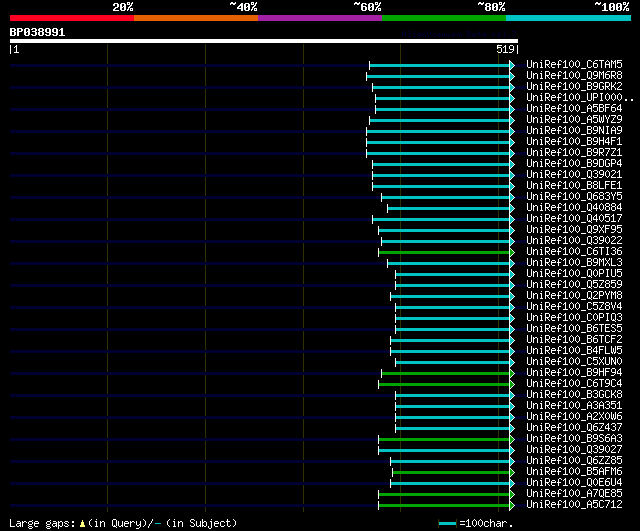Select the UniRef100_B9DGP4 label

(574, 164)
